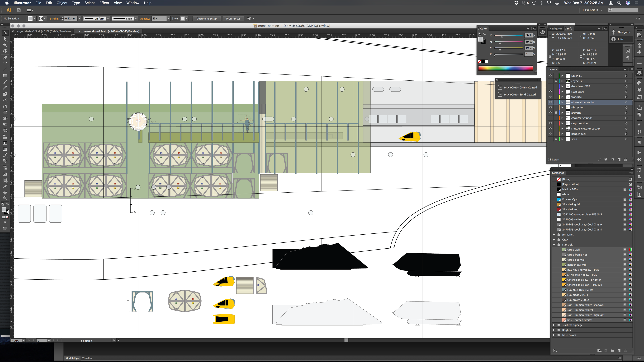Open the Opacity dropdown arrow
Viewport: 644px width, 362px height.
coord(169,19)
